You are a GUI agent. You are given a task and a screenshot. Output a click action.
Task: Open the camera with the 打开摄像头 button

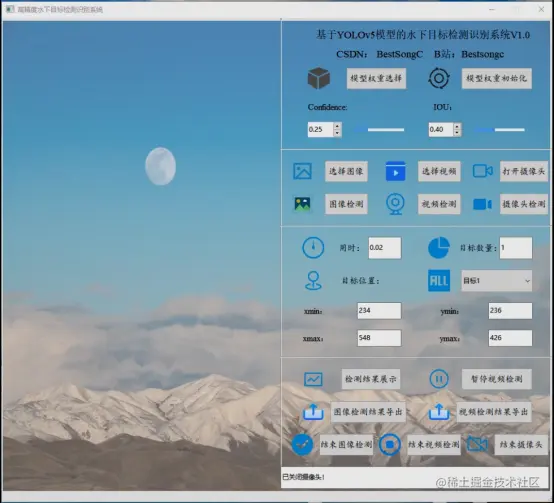[524, 171]
